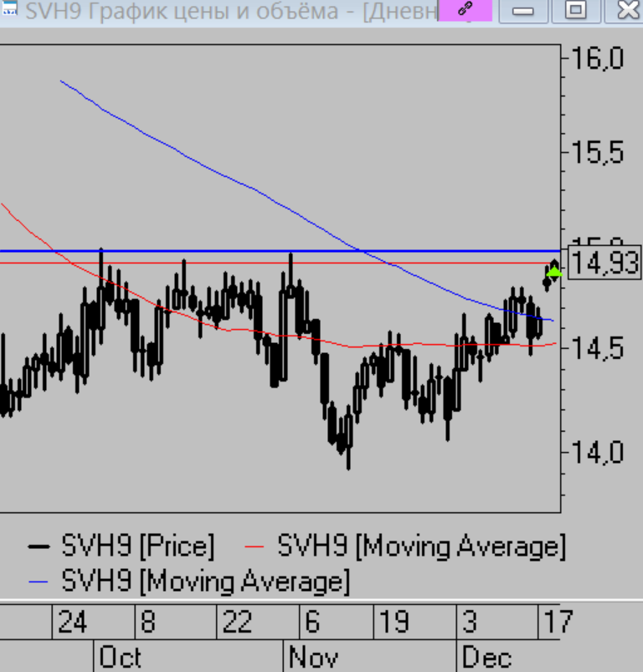Click the red SVH9 [Moving Average] legend entry
Image resolution: width=643 pixels, height=672 pixels.
(x=409, y=546)
